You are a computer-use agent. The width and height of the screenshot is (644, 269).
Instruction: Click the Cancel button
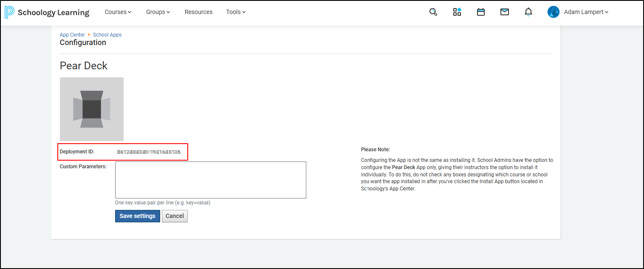click(175, 216)
